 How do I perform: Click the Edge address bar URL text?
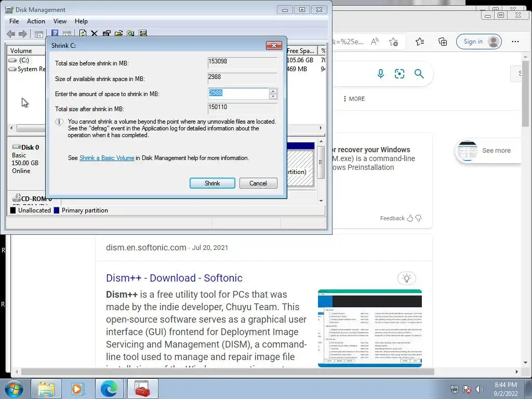pos(348,42)
